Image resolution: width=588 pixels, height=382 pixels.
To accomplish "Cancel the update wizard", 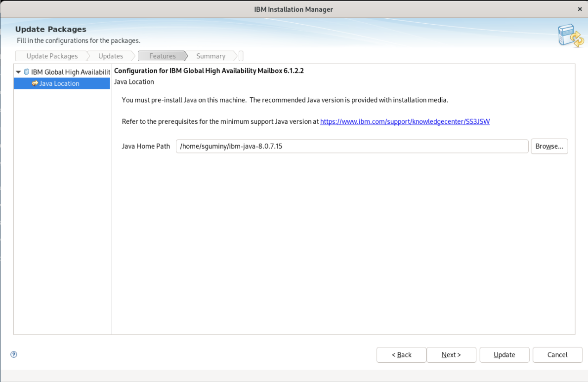I will click(557, 355).
